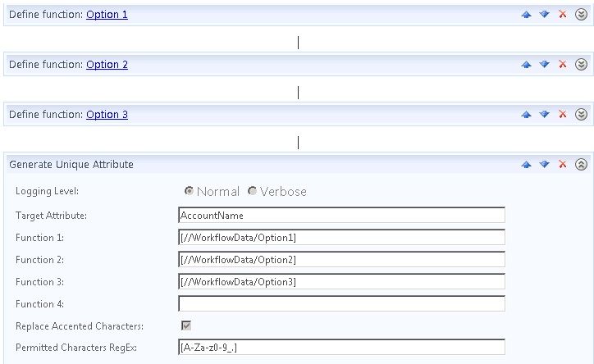This screenshot has width=594, height=364.
Task: Remove the Option 2 function activity
Action: click(x=563, y=64)
